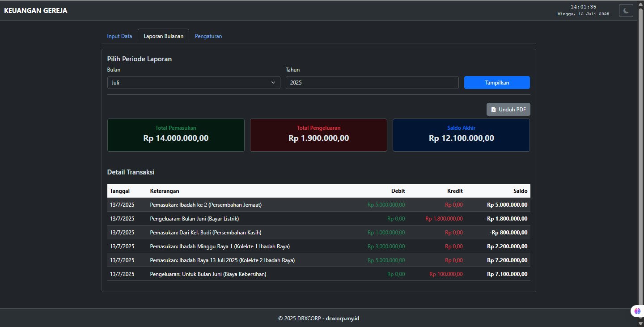Click the 14:01:35 clock in the header

pos(583,7)
